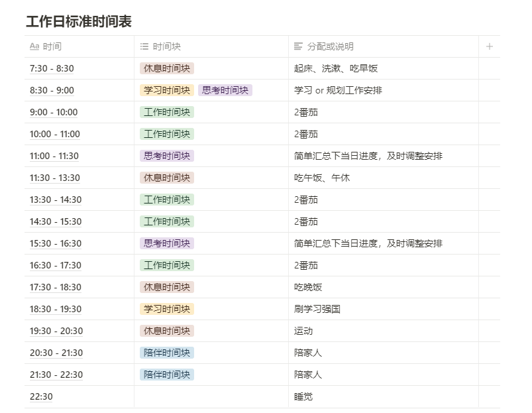Open the 20:30 - 21:30 row

click(56, 353)
